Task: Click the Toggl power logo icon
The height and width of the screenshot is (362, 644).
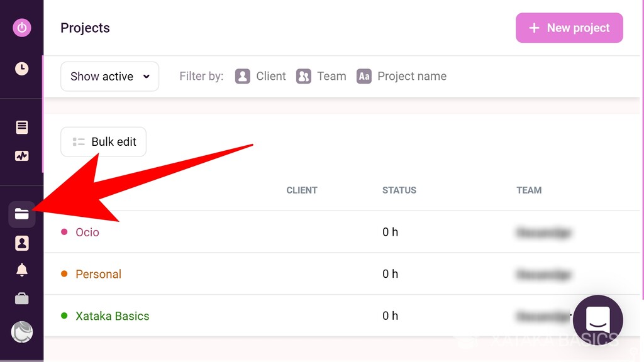Action: pos(22,28)
